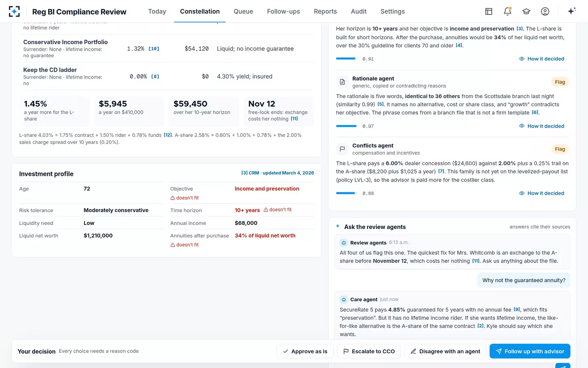Image resolution: width=588 pixels, height=368 pixels.
Task: Click the Rationale agent 0.97 confidence bar
Action: tap(346, 126)
